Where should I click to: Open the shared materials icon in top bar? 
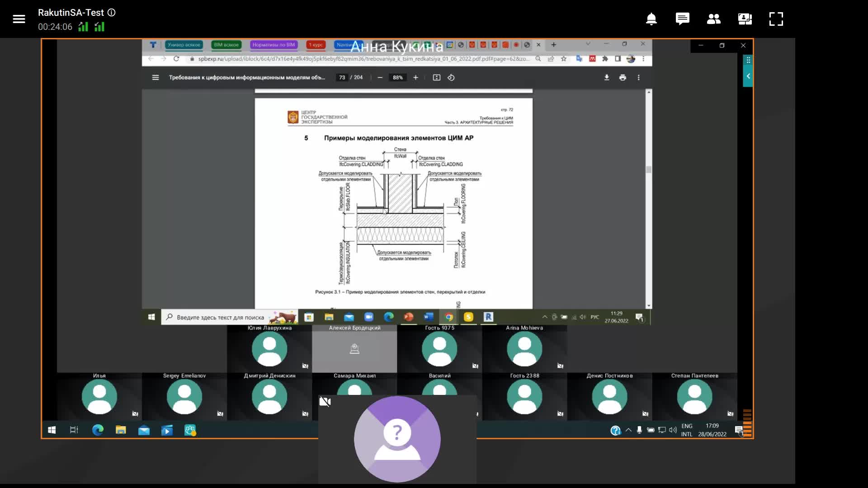pyautogui.click(x=745, y=19)
